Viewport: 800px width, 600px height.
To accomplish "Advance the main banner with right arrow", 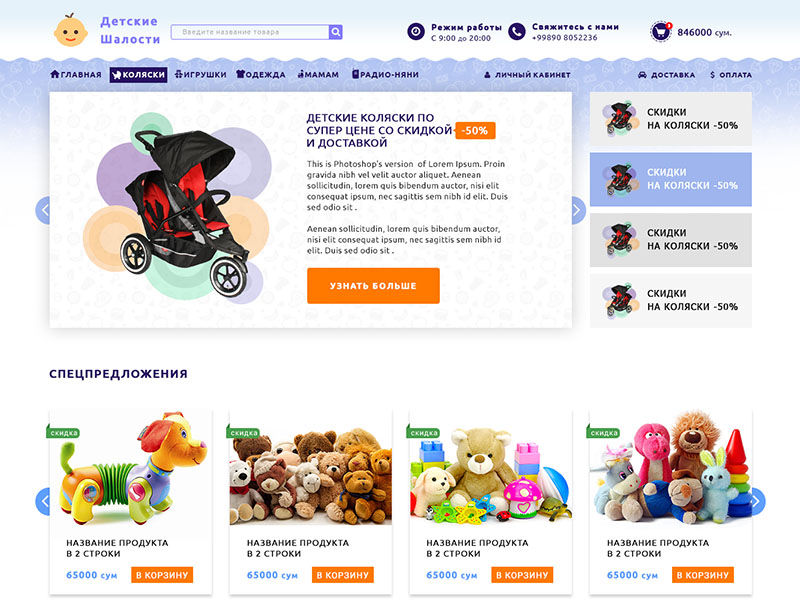I will 579,210.
